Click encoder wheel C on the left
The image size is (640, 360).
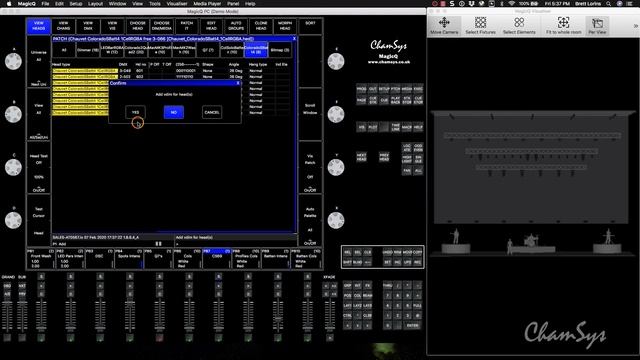click(x=13, y=168)
